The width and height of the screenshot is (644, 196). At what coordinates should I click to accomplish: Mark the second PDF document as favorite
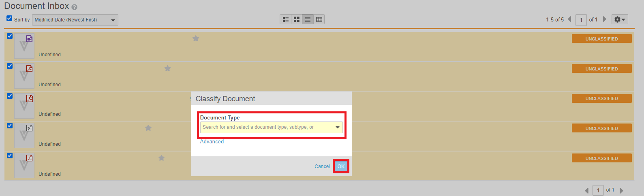pos(167,68)
